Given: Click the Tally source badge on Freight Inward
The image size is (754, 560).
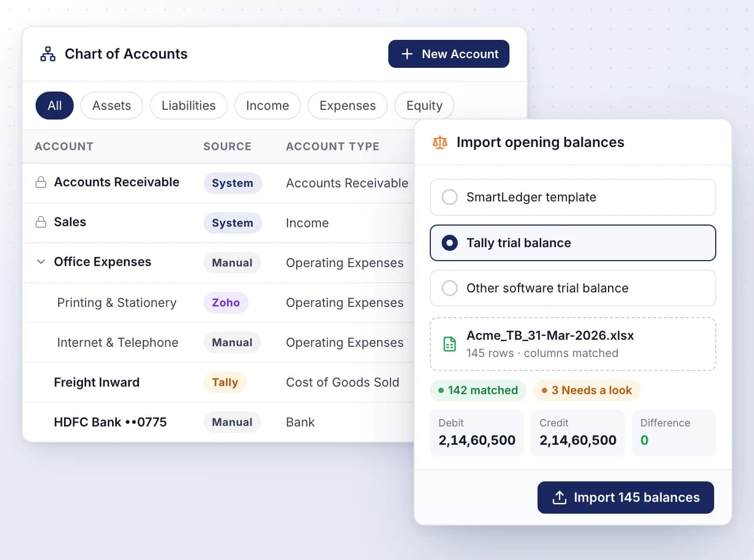Looking at the screenshot, I should (225, 382).
